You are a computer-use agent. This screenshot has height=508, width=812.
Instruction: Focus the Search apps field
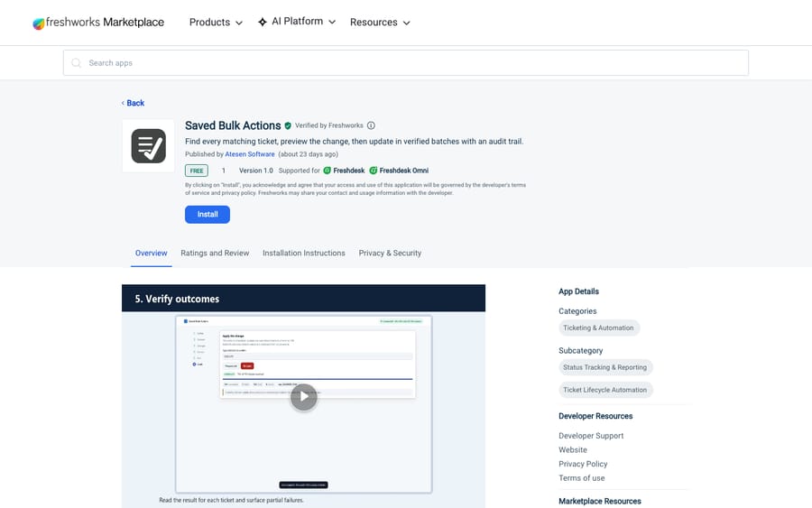point(405,62)
